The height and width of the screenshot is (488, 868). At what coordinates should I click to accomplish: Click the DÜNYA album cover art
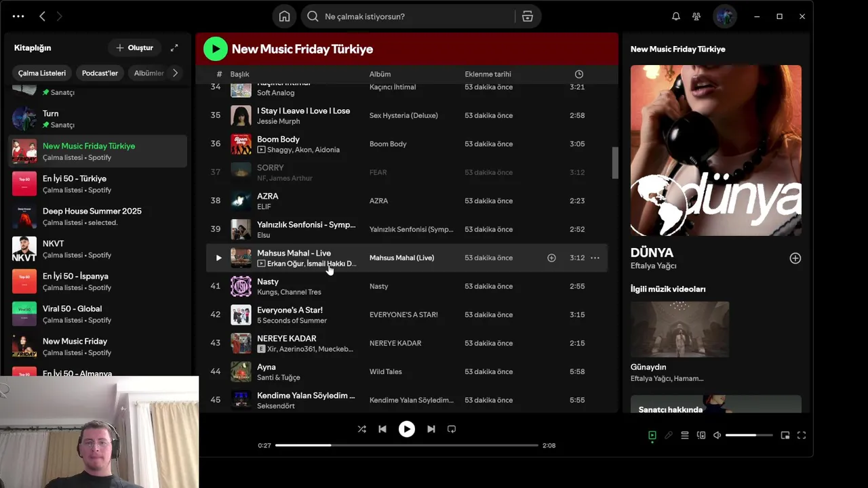[716, 150]
